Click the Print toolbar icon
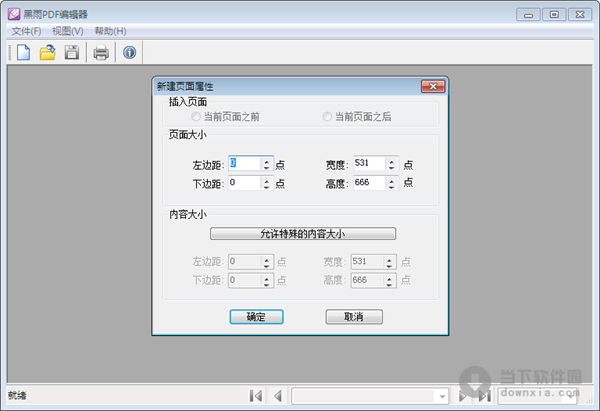This screenshot has height=411, width=600. 101,52
